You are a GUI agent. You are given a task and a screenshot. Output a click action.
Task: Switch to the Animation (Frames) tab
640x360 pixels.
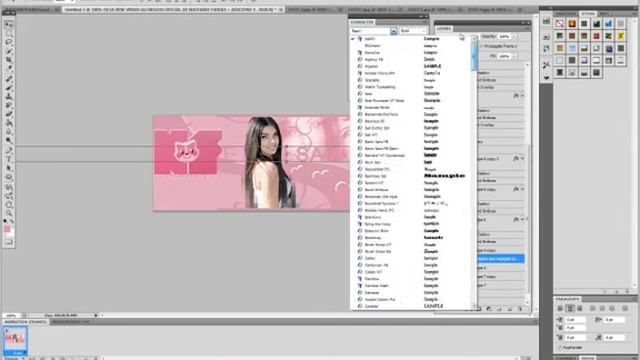coord(25,322)
